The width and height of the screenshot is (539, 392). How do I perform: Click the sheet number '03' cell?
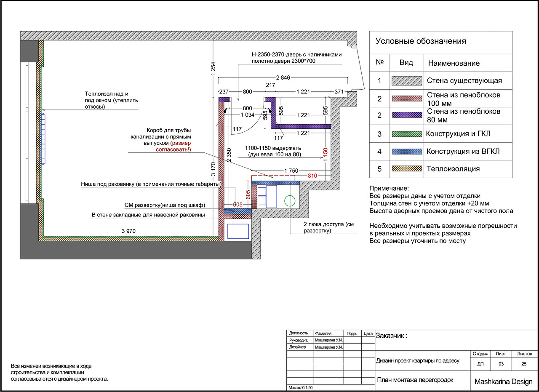501,364
